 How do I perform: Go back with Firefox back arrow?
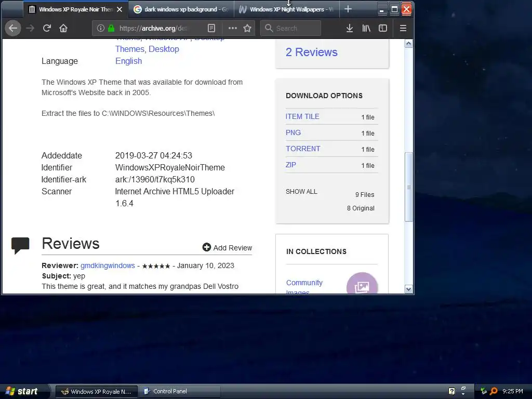click(13, 28)
